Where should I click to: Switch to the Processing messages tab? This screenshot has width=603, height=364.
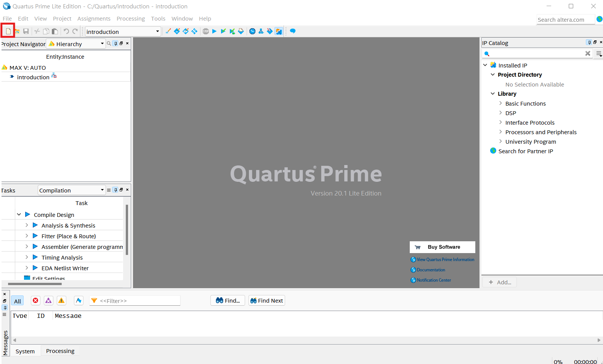coord(60,351)
